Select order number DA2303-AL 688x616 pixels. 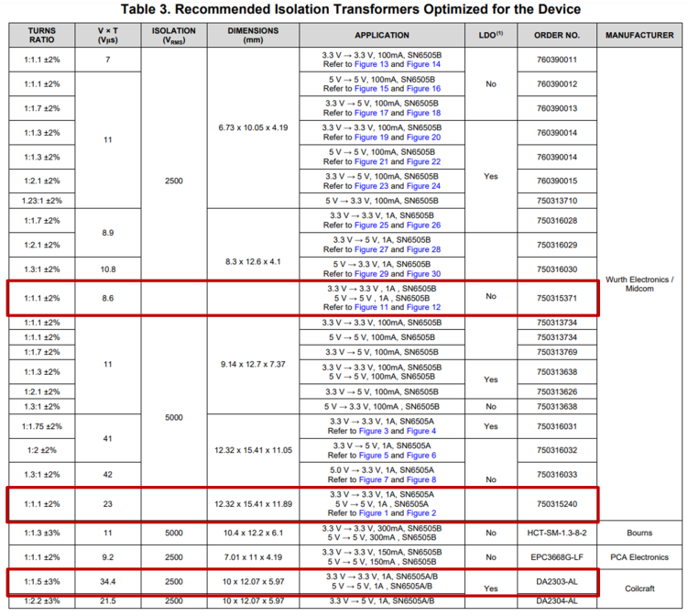point(557,582)
